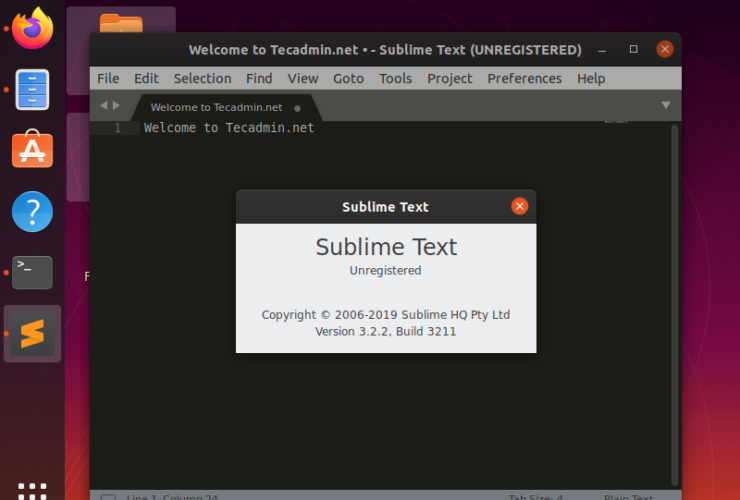The width and height of the screenshot is (740, 500).
Task: Open the Terminal from the dock
Action: coord(32,271)
